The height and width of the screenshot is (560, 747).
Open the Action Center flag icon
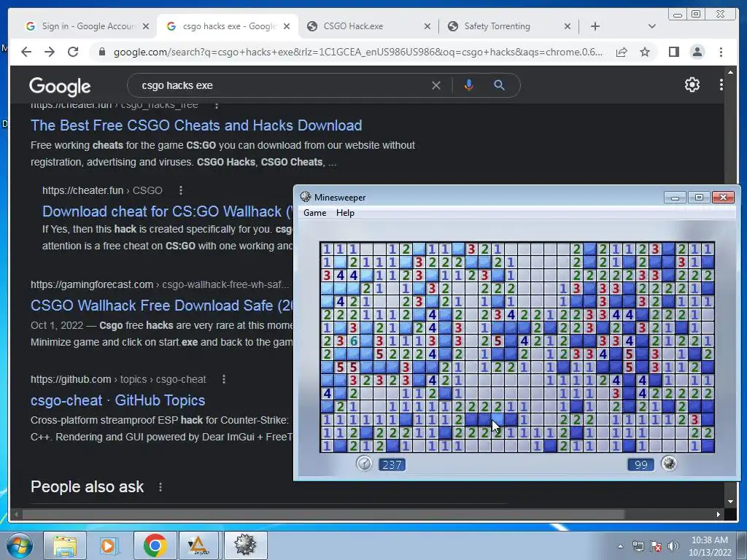click(x=656, y=546)
